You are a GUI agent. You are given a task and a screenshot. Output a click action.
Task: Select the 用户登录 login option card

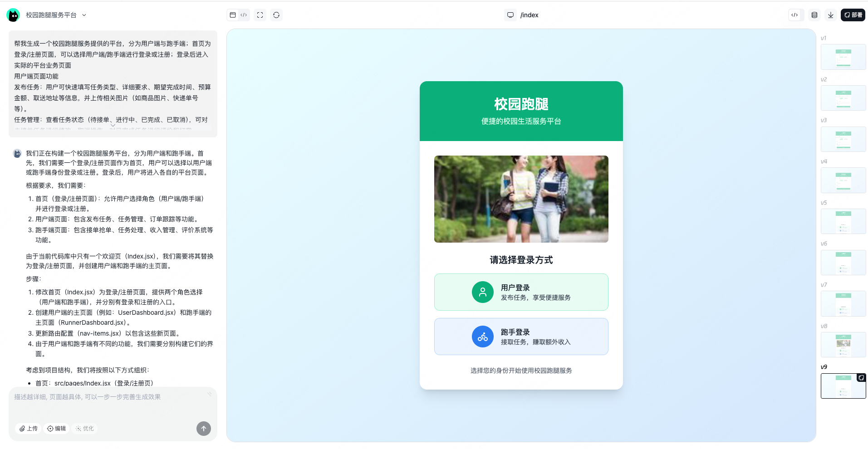pos(520,292)
